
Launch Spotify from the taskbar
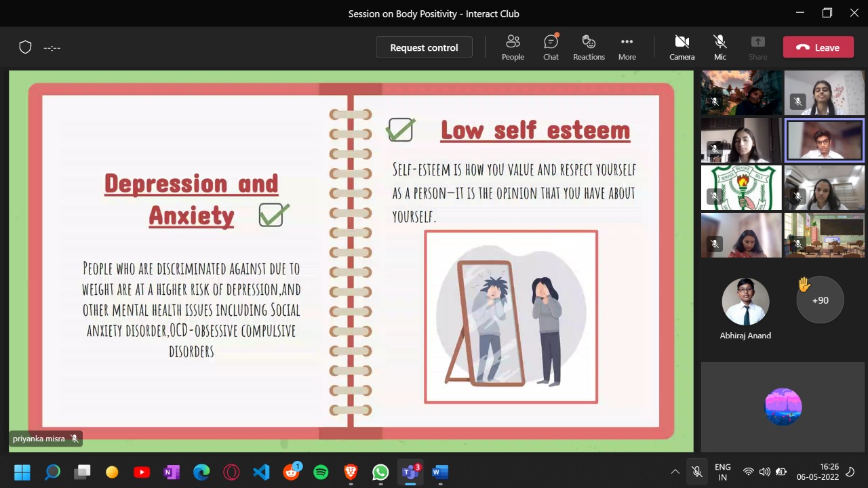coord(320,471)
